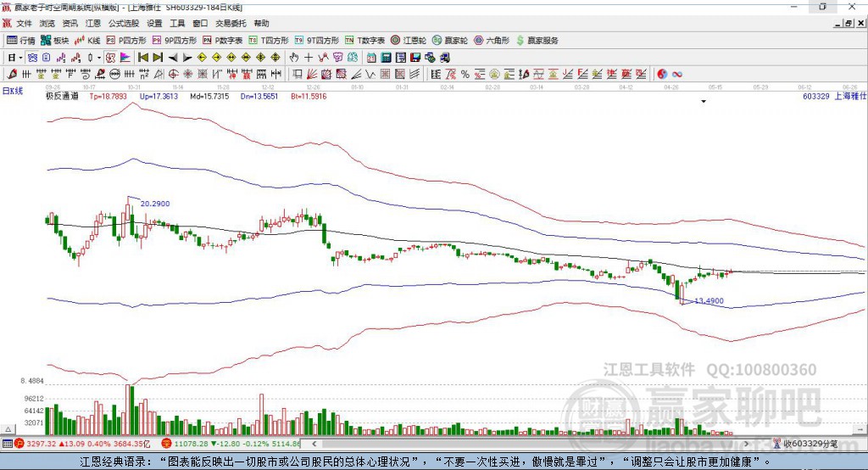
Task: Launch the 江恩轮 Gann wheel
Action: pyautogui.click(x=409, y=41)
